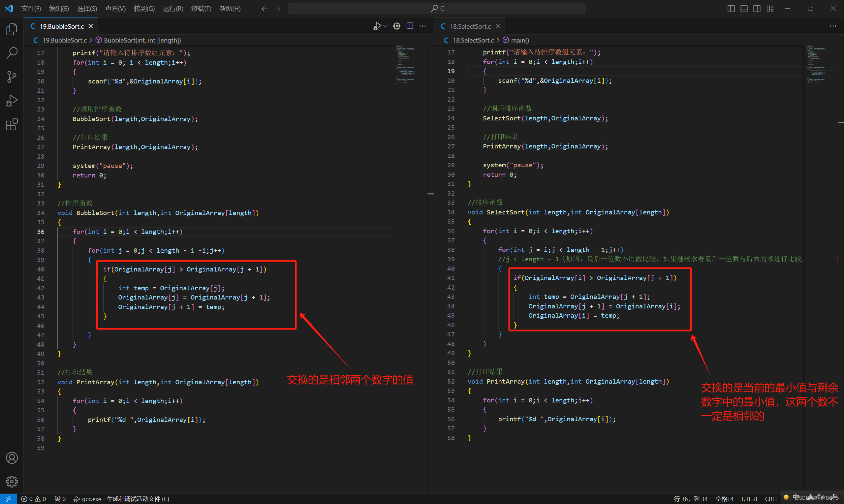Screen dimensions: 844x504
Task: Close the 18.SelectSort.c tab
Action: coord(498,26)
